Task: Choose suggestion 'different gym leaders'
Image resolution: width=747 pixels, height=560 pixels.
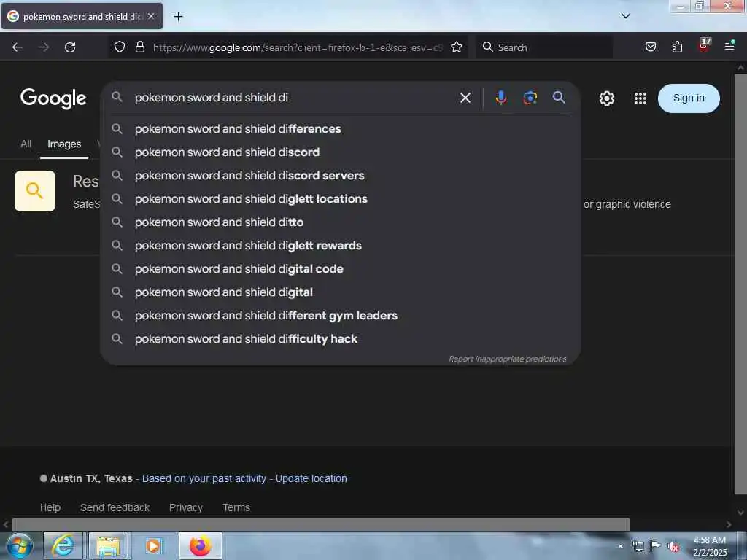Action: tap(340, 316)
